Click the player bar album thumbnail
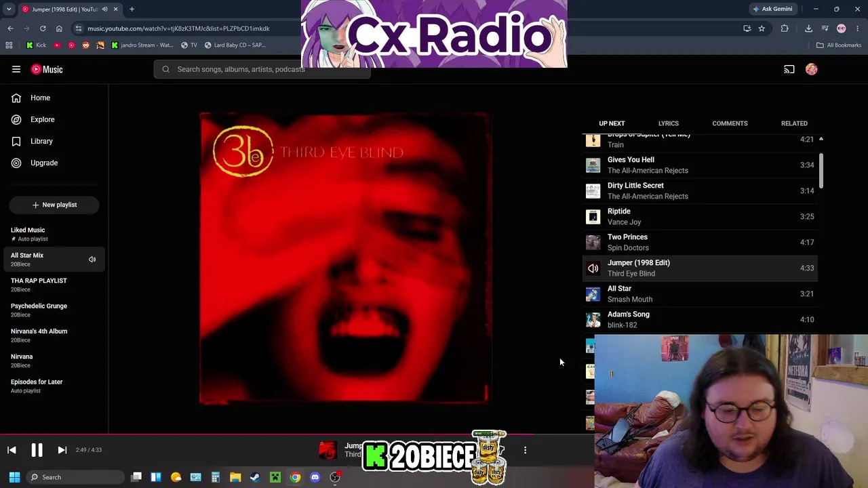Image resolution: width=868 pixels, height=488 pixels. (x=328, y=450)
